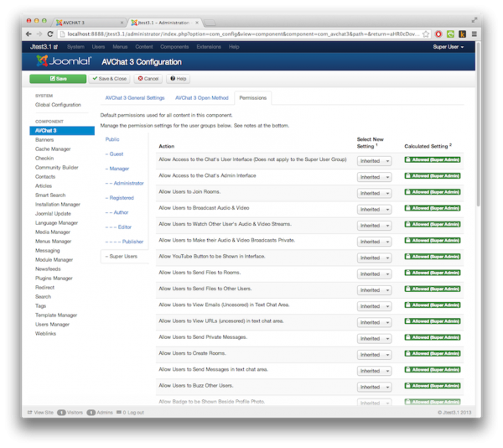Click the page vertical scrollbar
This screenshot has height=448, width=503.
pyautogui.click(x=479, y=125)
